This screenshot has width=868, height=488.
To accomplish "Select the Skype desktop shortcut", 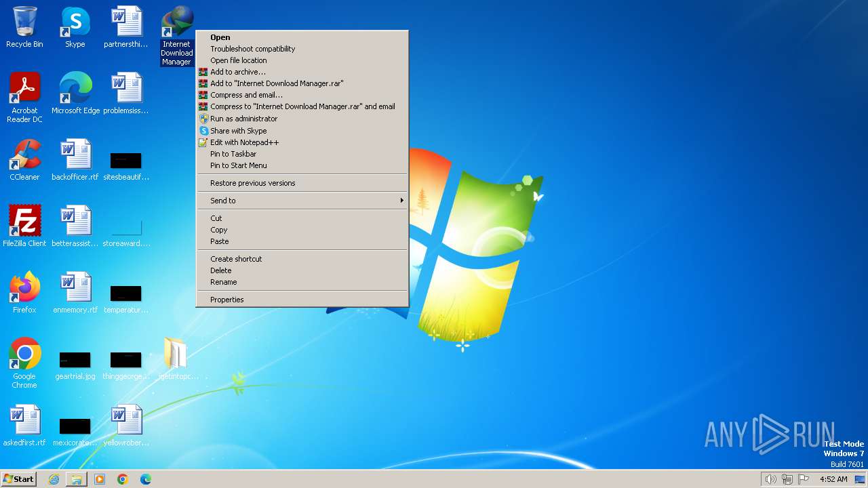I will (75, 27).
